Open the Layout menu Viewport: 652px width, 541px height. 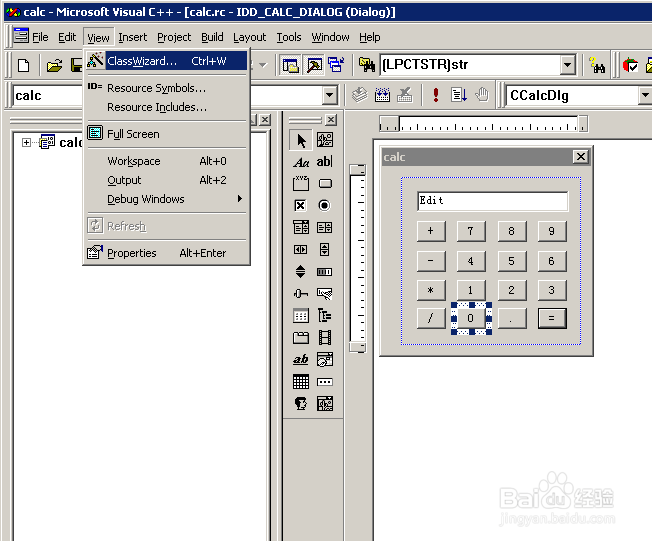point(249,37)
